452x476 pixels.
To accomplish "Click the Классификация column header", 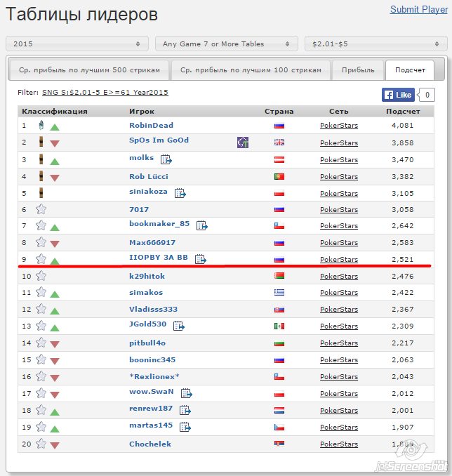I will 55,112.
